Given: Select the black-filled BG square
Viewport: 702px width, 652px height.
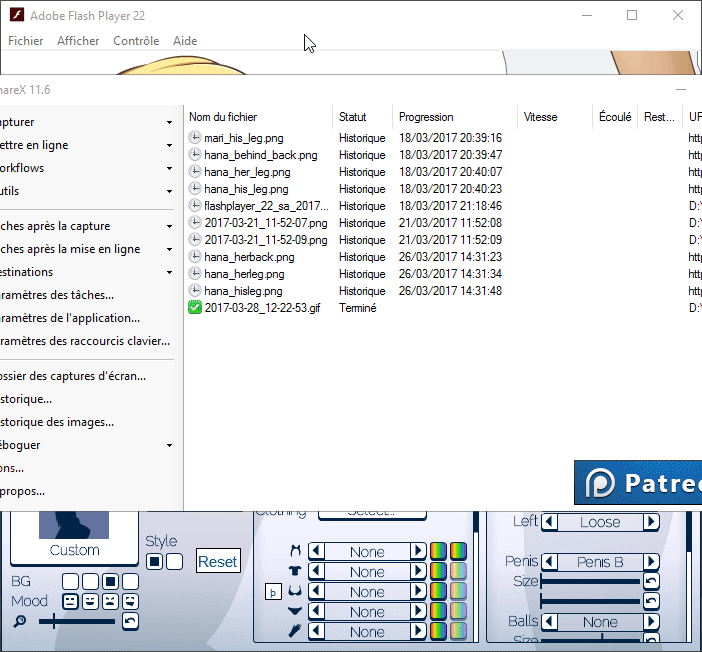Looking at the screenshot, I should point(111,581).
